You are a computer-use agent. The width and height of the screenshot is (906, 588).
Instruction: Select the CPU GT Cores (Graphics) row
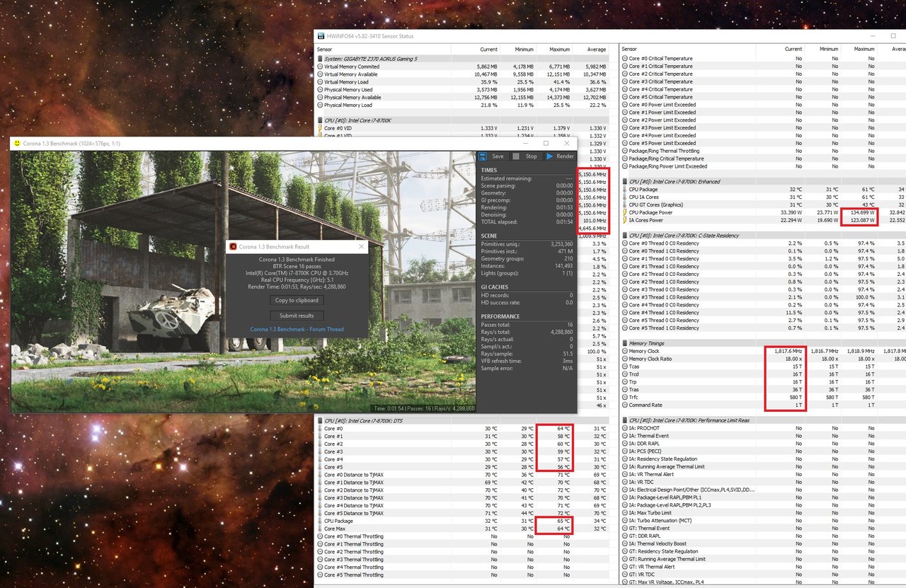762,205
